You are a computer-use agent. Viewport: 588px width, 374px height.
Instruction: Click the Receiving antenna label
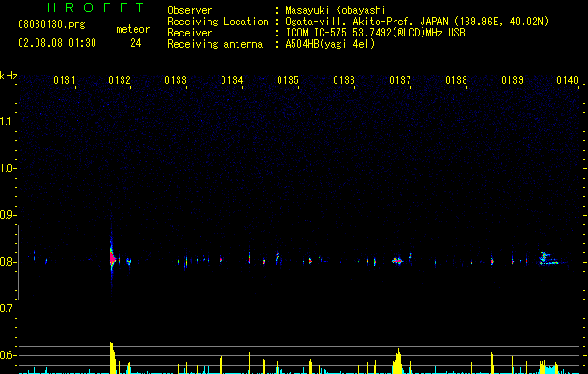215,44
